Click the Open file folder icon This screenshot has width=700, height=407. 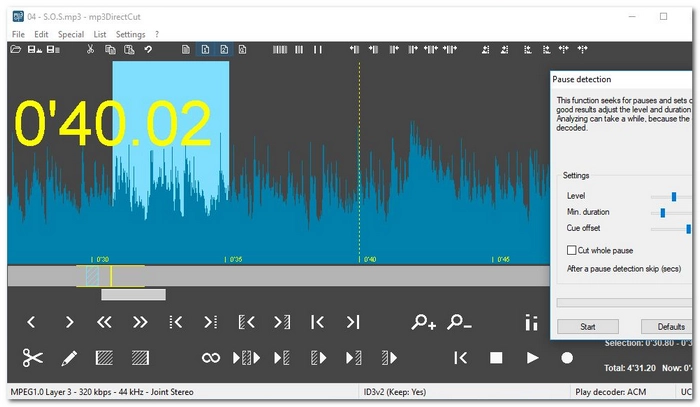[x=16, y=50]
